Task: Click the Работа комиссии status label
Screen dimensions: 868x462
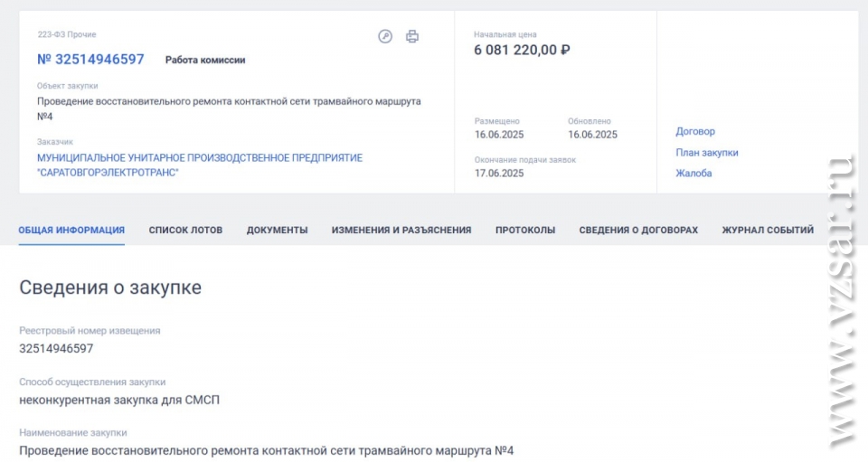Action: point(205,60)
